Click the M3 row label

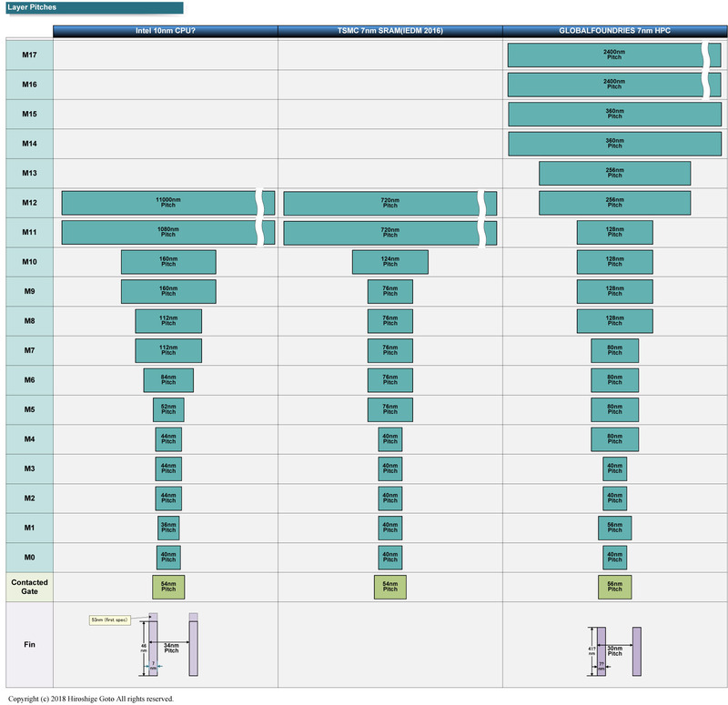coord(29,468)
